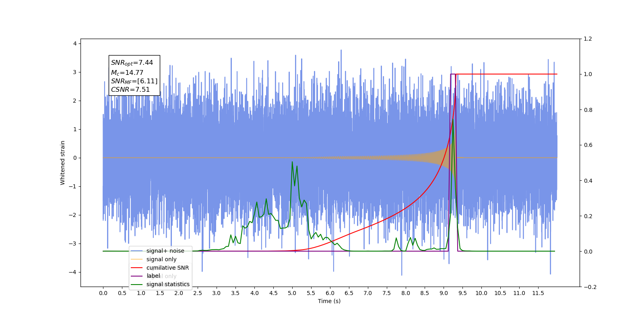
Task: Click the green signal statistics peak near 5.0 s
Action: click(x=292, y=162)
